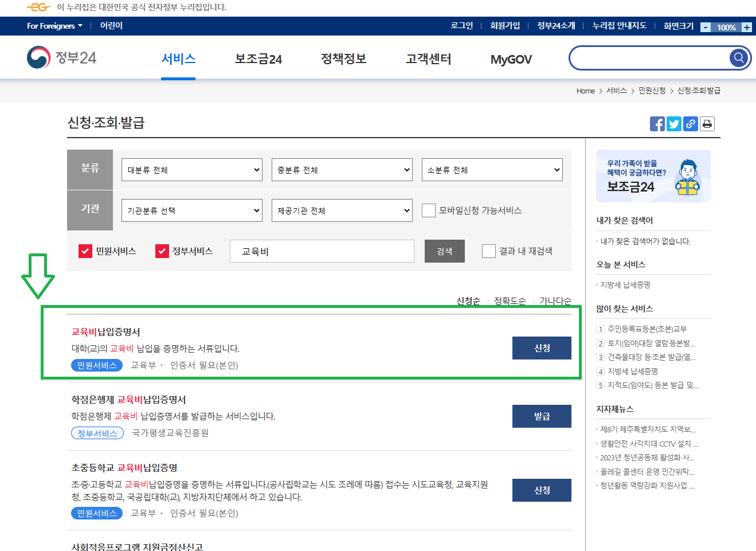The height and width of the screenshot is (551, 756).
Task: Click 신청 button for 교육비납입증명서
Action: coord(542,348)
